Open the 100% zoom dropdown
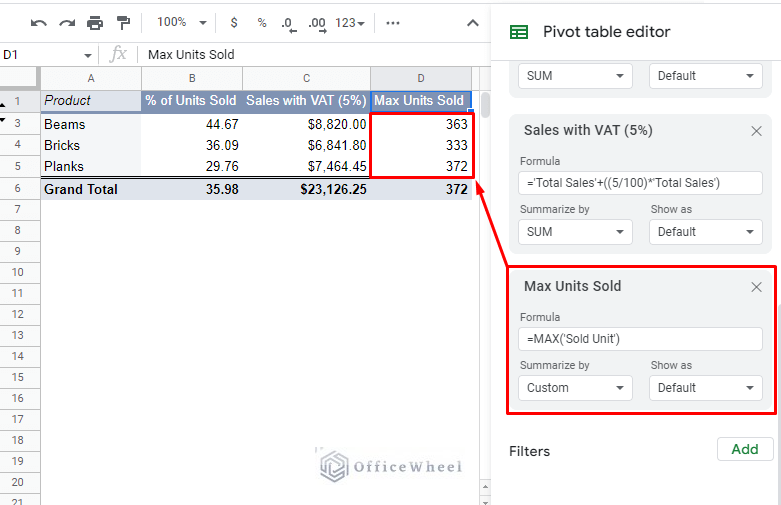 (x=182, y=22)
